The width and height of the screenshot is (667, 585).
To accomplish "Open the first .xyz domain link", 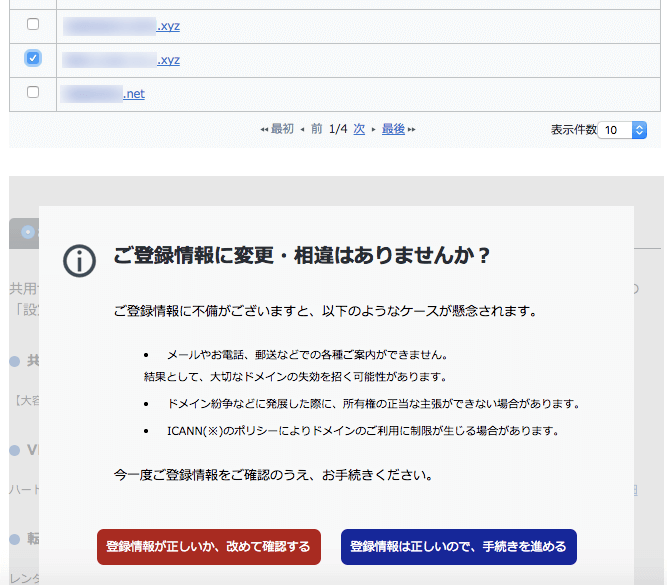I will (121, 26).
